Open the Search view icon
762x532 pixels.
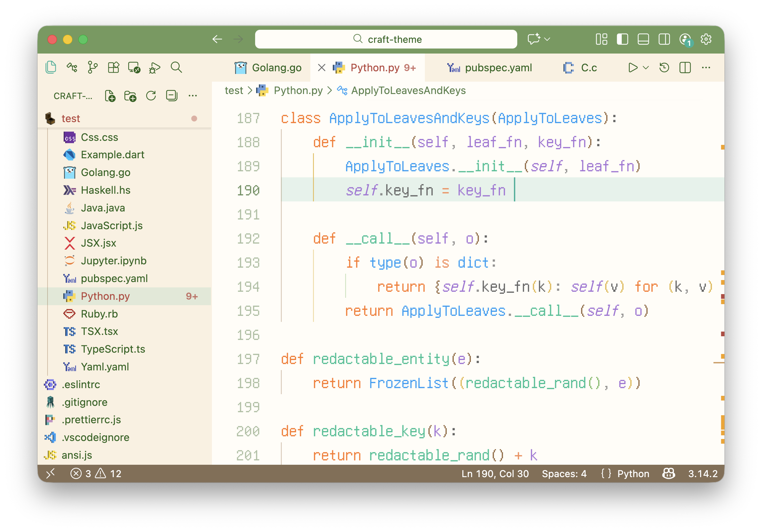click(x=176, y=68)
